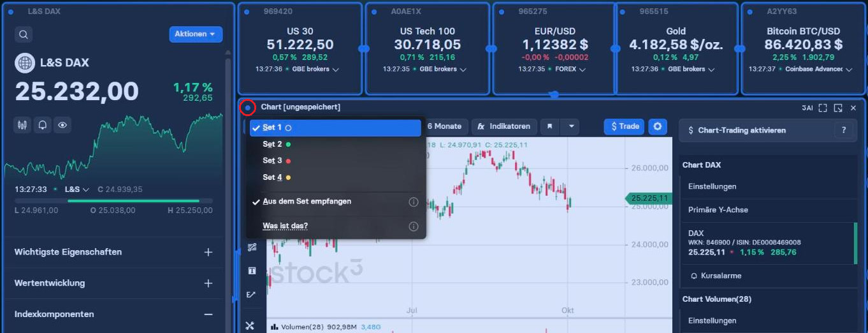The image size is (868, 333).
Task: Open the tools wrench icon in chart sidebar
Action: (250, 325)
